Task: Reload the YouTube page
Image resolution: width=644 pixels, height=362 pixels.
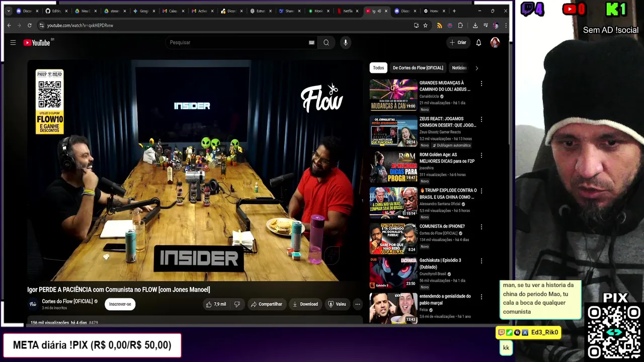Action: click(x=30, y=25)
